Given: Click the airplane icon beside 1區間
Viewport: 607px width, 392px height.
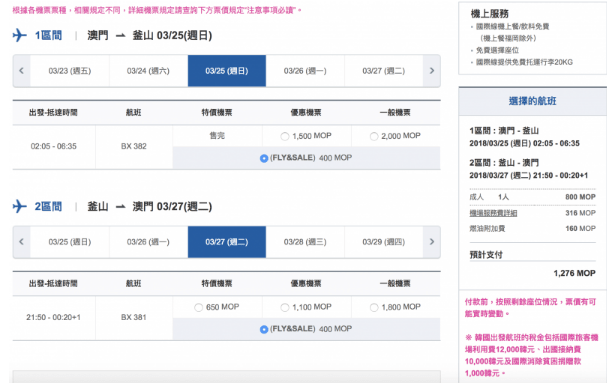Looking at the screenshot, I should (x=20, y=35).
